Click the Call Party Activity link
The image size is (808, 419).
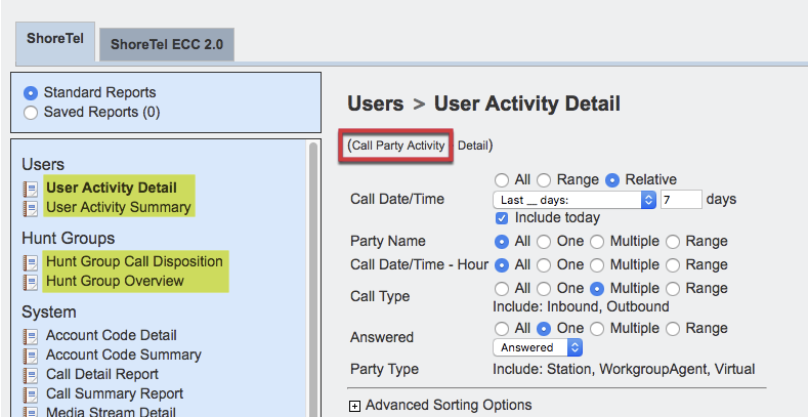click(399, 146)
